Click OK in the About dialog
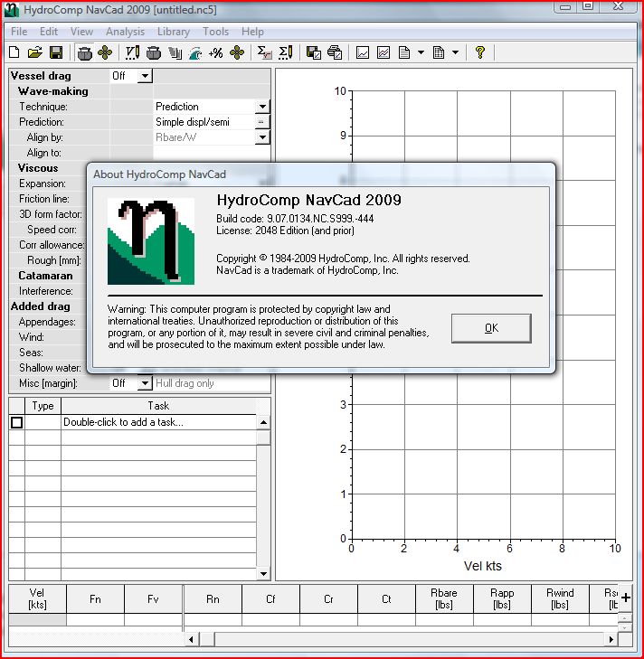 [x=491, y=328]
